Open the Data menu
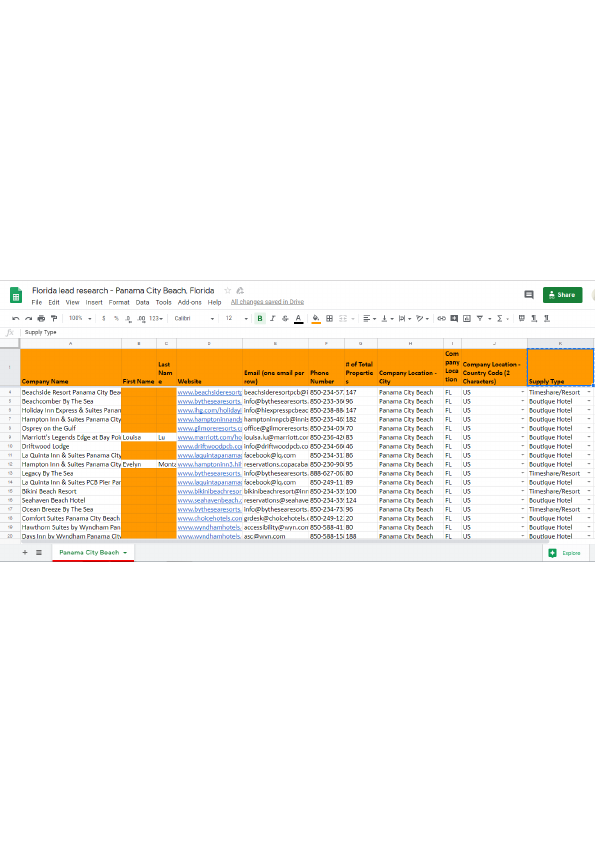 [x=142, y=302]
